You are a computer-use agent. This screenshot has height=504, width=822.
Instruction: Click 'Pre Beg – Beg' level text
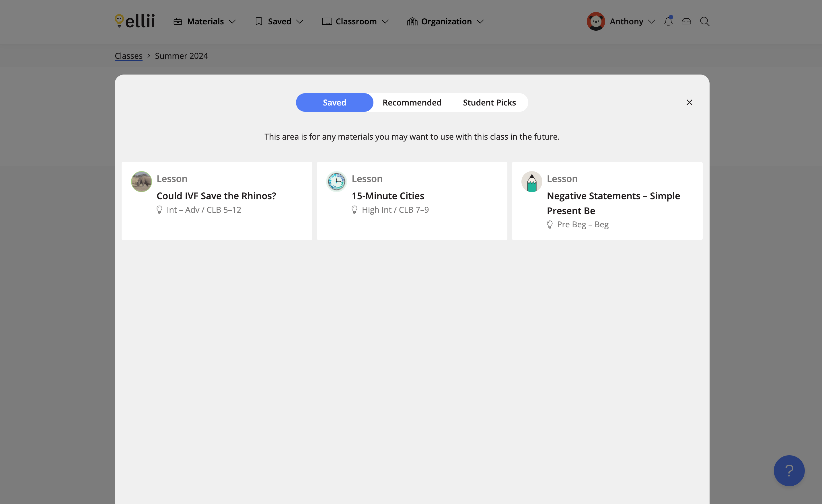click(x=583, y=224)
